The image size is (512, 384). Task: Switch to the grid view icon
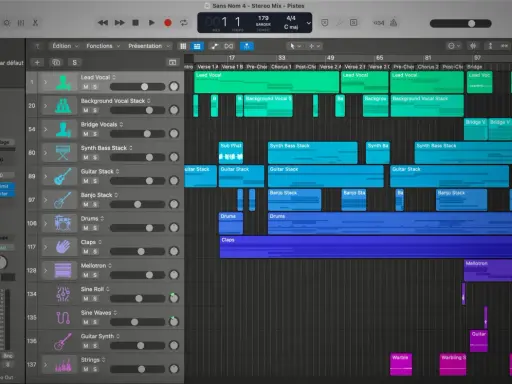(183, 46)
